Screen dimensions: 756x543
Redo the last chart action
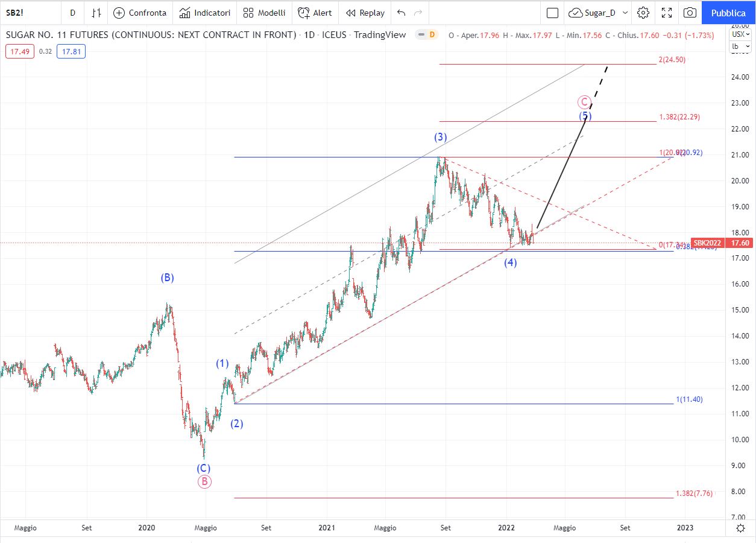coord(418,13)
